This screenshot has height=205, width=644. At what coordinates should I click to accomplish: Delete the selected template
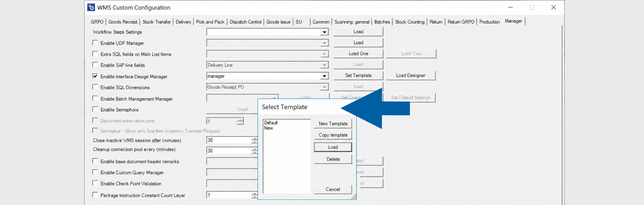pos(333,159)
